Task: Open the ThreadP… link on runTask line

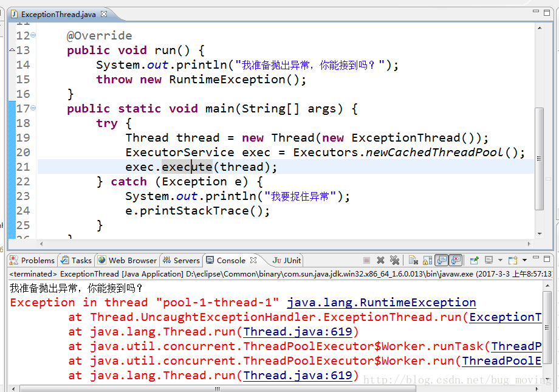Action: pos(516,346)
